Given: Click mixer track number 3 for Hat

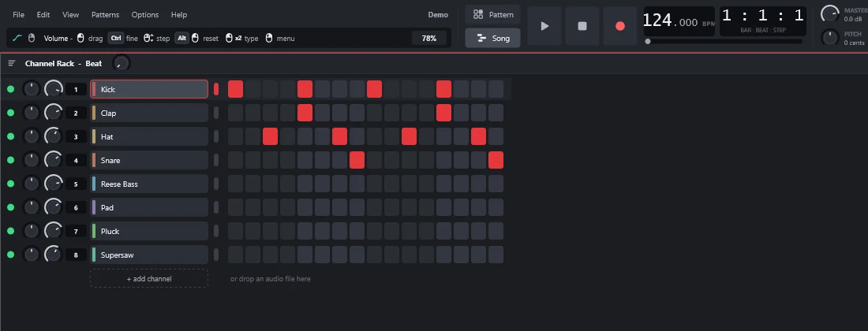Looking at the screenshot, I should [76, 137].
